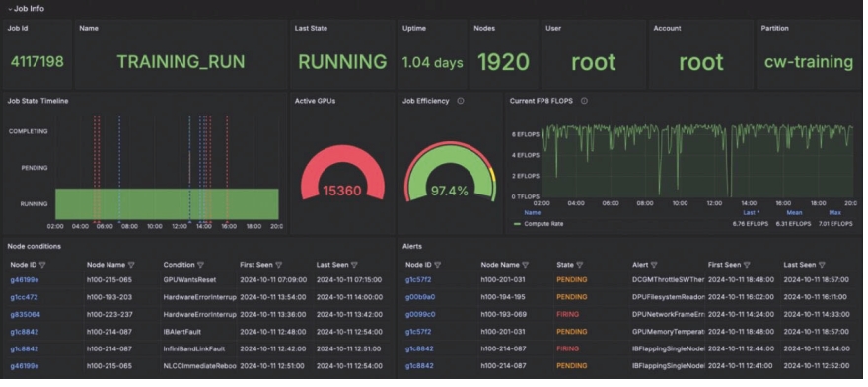
Task: Click the Nodes value 1920
Action: (503, 62)
